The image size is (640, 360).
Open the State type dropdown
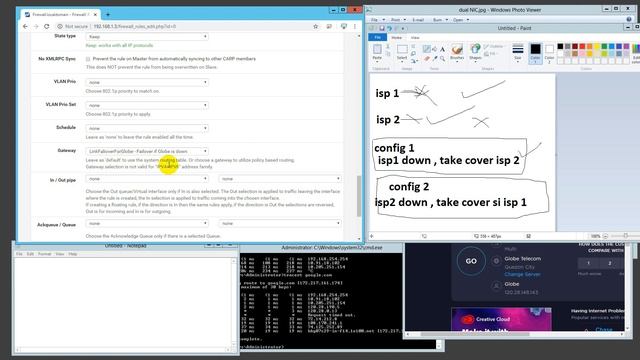point(147,37)
